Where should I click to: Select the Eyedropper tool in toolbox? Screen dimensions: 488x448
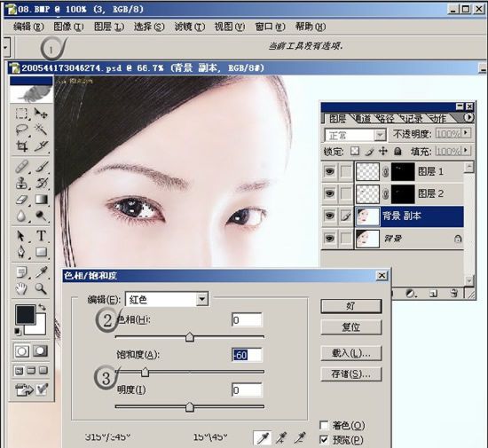coord(41,273)
